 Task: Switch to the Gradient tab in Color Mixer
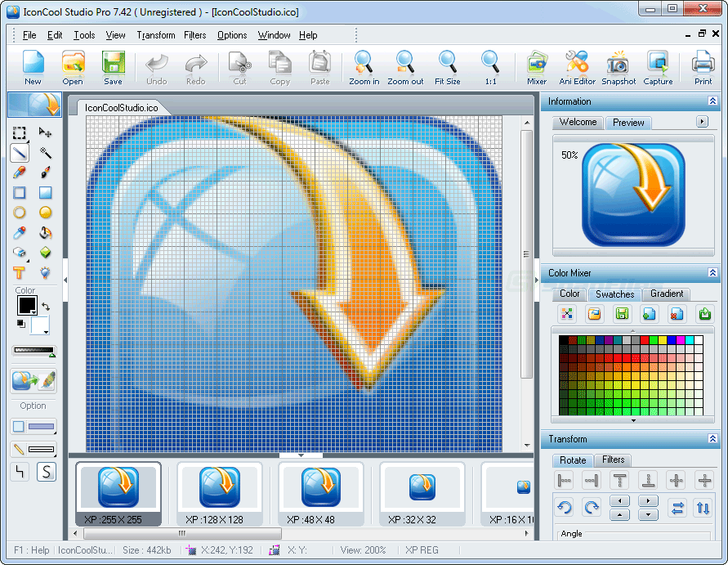click(x=666, y=294)
